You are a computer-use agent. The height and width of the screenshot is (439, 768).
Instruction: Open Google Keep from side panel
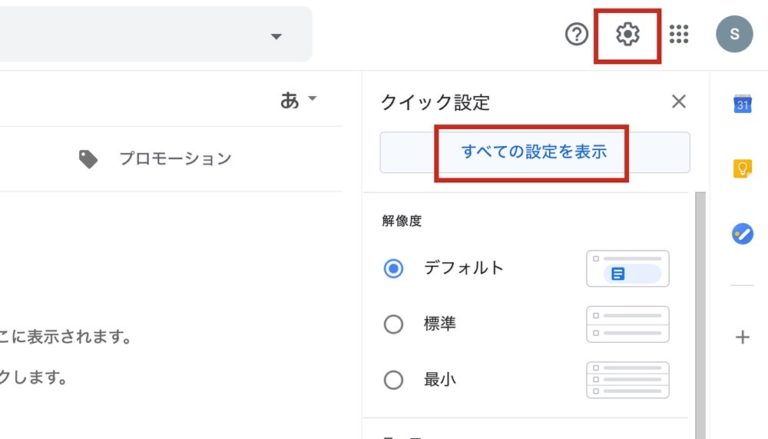pyautogui.click(x=742, y=169)
